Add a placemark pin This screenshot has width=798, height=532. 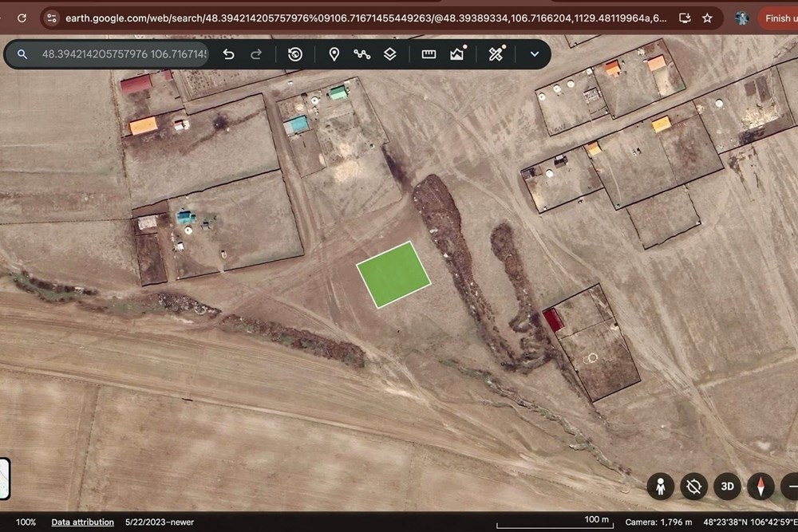click(334, 54)
